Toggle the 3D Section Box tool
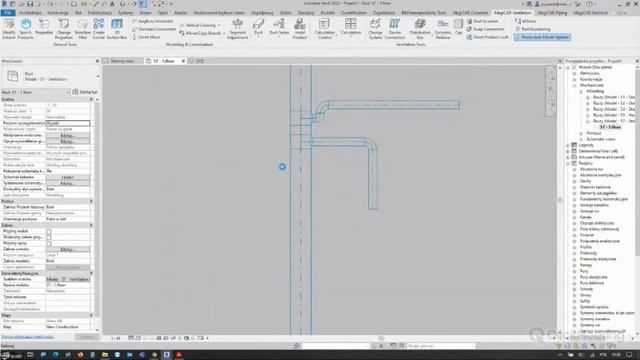640x360 pixels. [x=117, y=29]
